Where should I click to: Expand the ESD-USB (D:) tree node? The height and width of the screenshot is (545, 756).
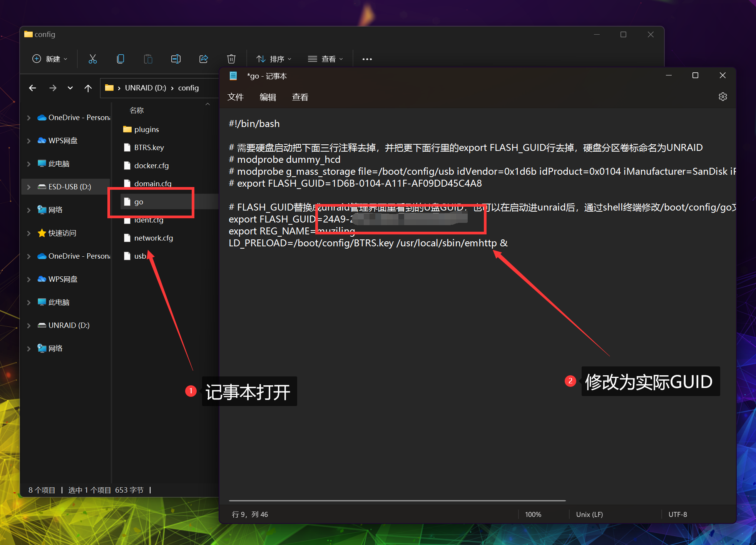pyautogui.click(x=29, y=187)
